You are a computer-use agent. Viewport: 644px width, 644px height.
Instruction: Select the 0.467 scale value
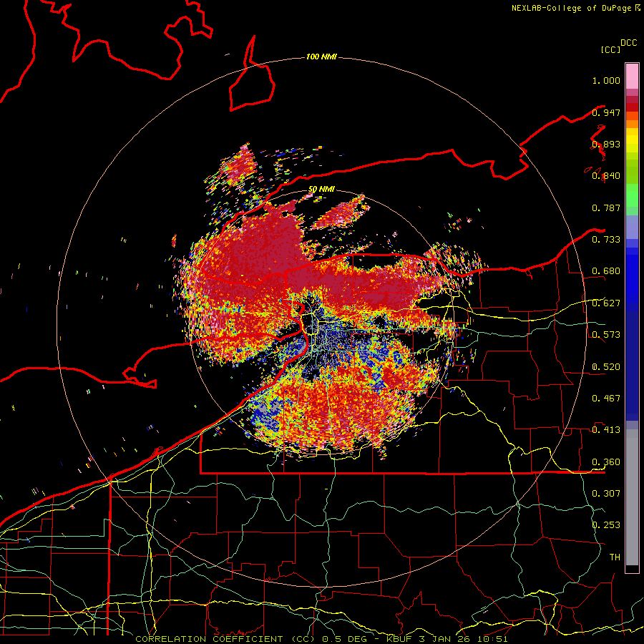[606, 398]
